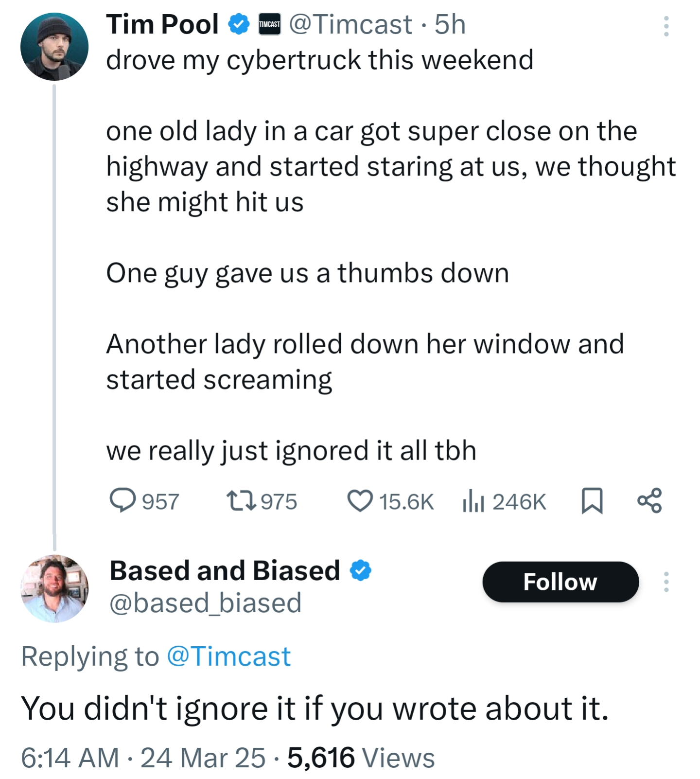Follow the Based and Biased account
This screenshot has height=779, width=700.
pyautogui.click(x=560, y=582)
